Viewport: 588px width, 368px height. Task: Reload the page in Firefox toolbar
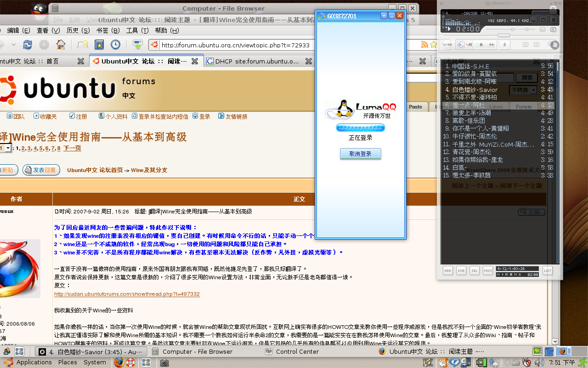28,45
